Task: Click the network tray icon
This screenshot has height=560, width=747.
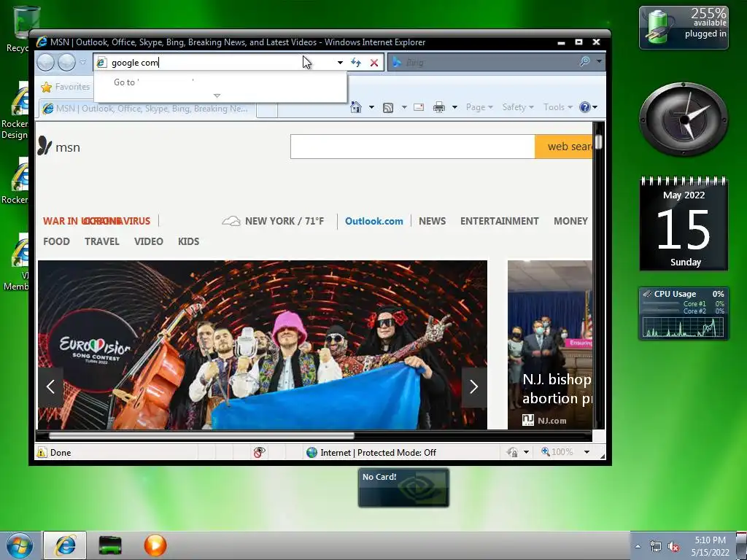Action: click(x=656, y=547)
